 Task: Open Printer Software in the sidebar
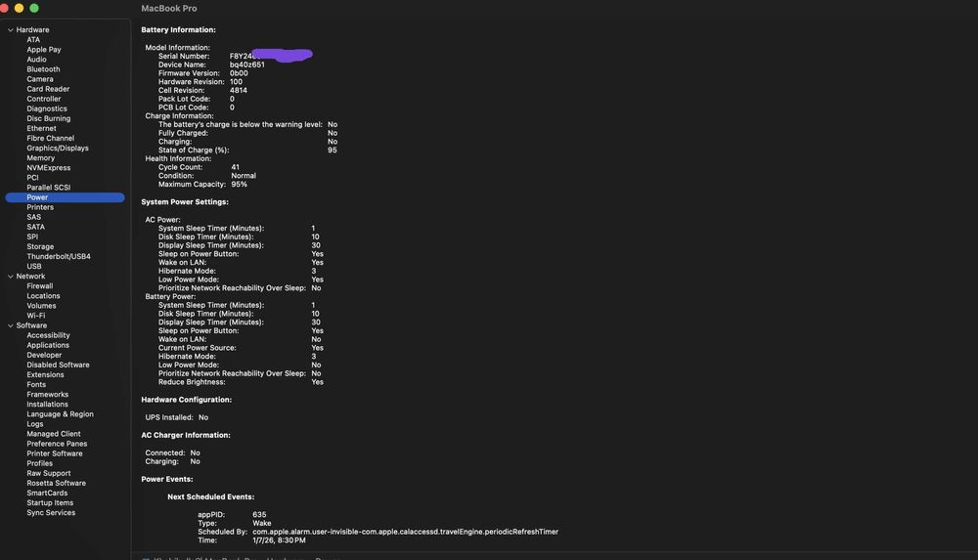(55, 453)
